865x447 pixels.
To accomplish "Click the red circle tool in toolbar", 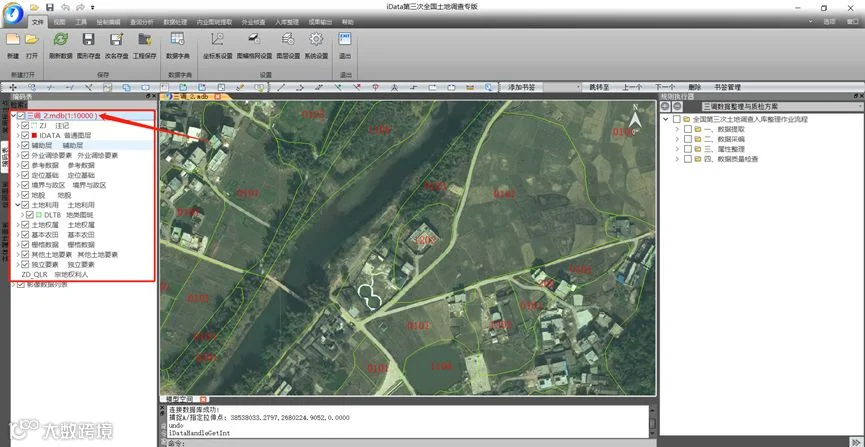I will pyautogui.click(x=375, y=87).
